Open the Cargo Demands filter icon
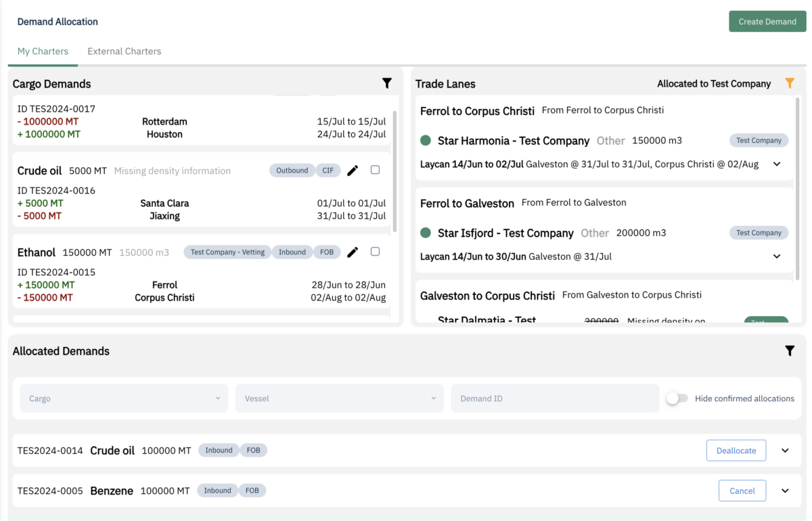 tap(387, 83)
